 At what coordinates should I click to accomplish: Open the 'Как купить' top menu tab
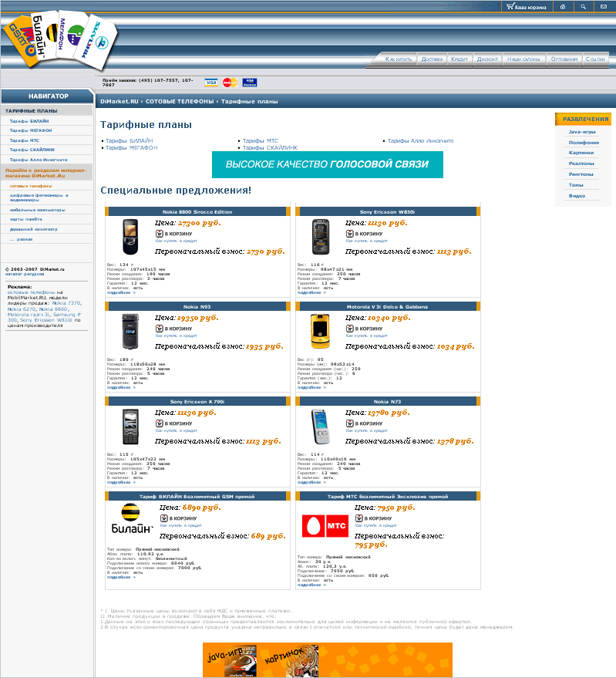(398, 59)
